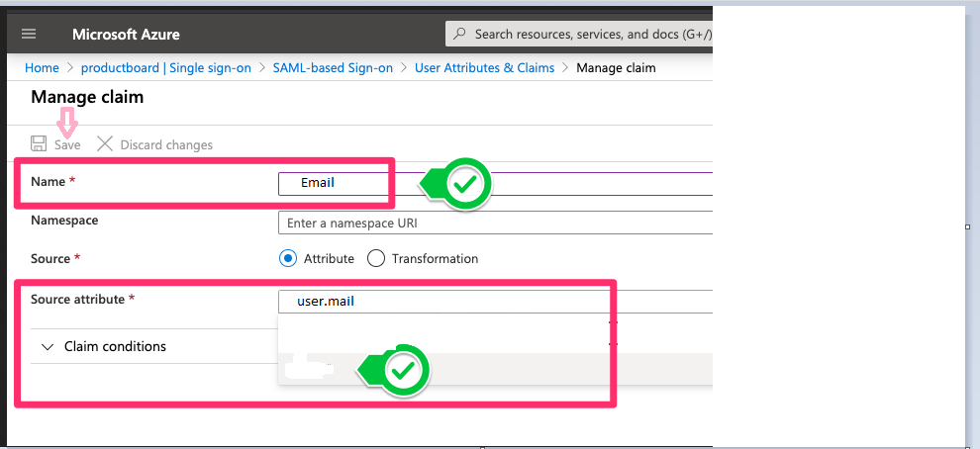980x449 pixels.
Task: Open User Attributes & Claims breadcrumb
Action: (x=484, y=68)
